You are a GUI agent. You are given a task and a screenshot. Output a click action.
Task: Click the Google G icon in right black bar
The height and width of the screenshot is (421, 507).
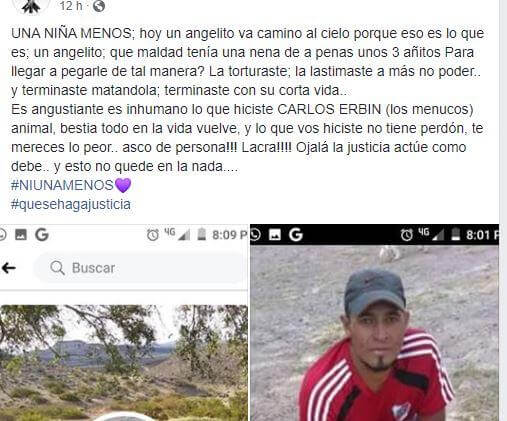click(296, 235)
